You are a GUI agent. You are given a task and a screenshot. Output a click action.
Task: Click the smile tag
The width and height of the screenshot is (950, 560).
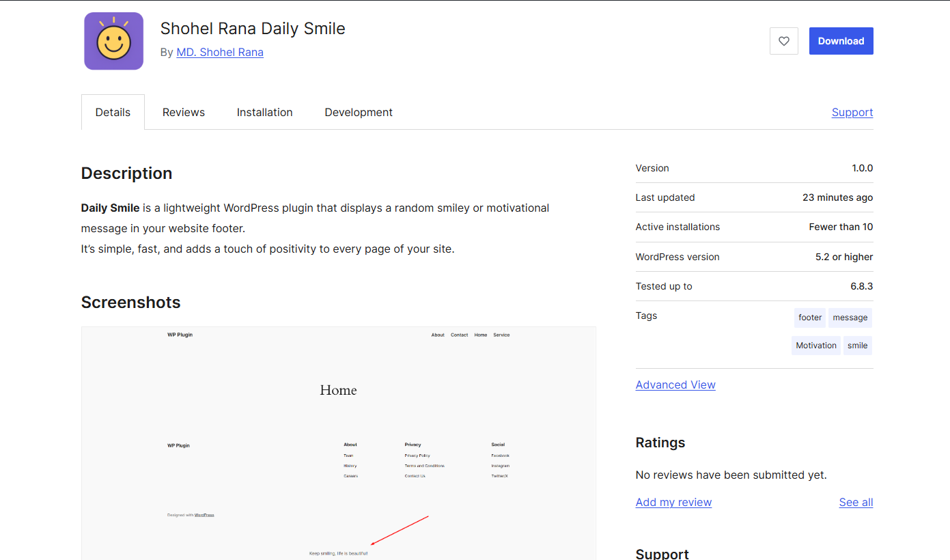click(857, 346)
